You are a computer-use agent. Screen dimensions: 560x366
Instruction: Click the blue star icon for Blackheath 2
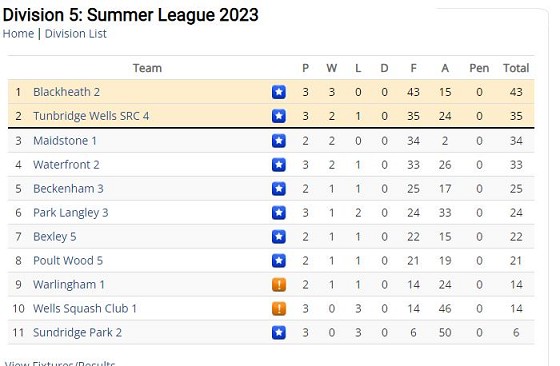[279, 92]
